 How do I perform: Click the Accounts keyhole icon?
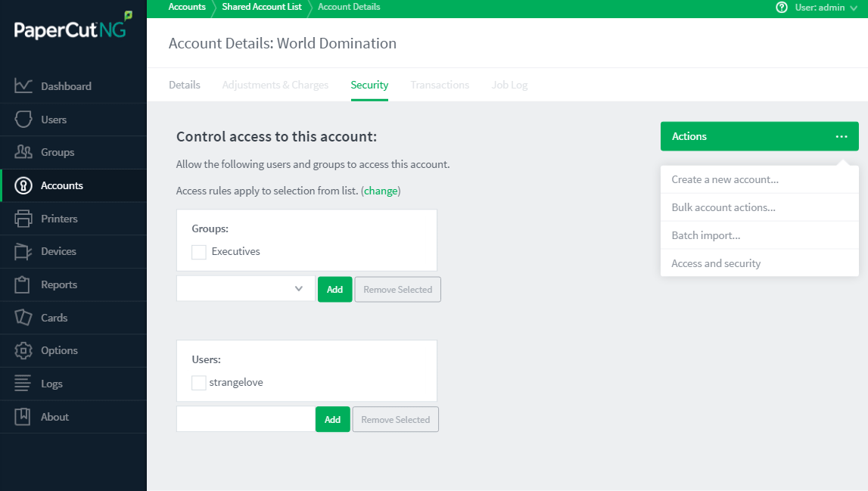point(23,185)
